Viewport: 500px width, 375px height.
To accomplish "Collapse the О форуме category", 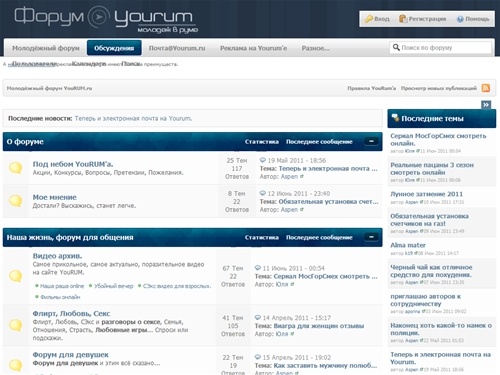I will [x=371, y=141].
